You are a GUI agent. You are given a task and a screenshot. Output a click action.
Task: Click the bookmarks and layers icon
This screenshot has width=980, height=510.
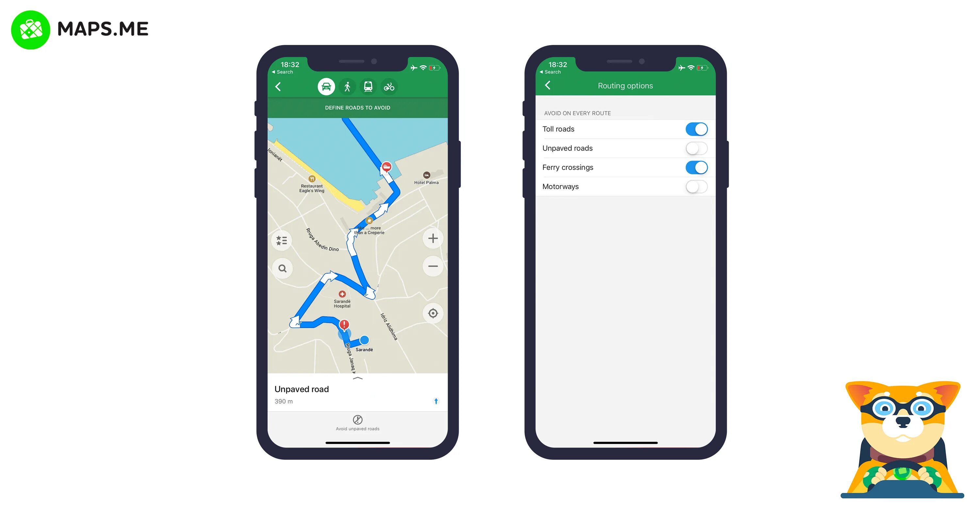(283, 238)
